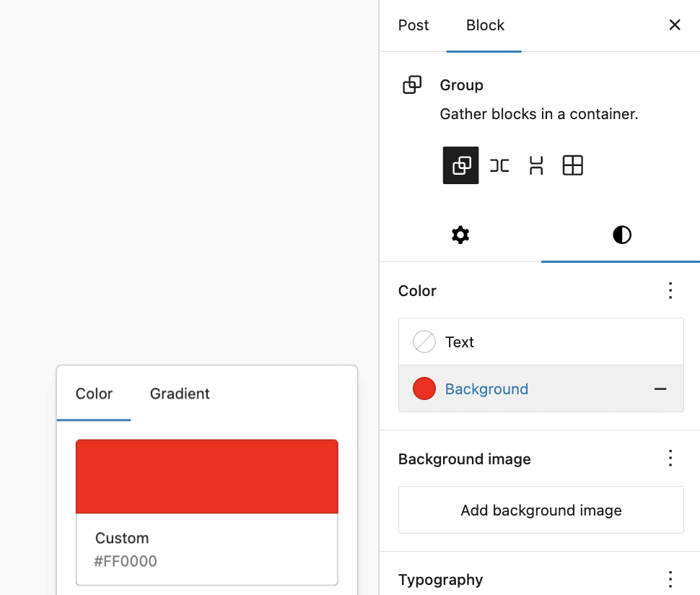This screenshot has width=700, height=595.
Task: Switch group to Row layout
Action: click(499, 165)
